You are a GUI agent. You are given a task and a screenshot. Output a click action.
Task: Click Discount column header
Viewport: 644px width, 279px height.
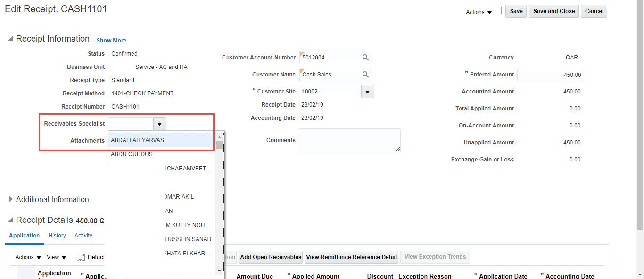point(380,276)
